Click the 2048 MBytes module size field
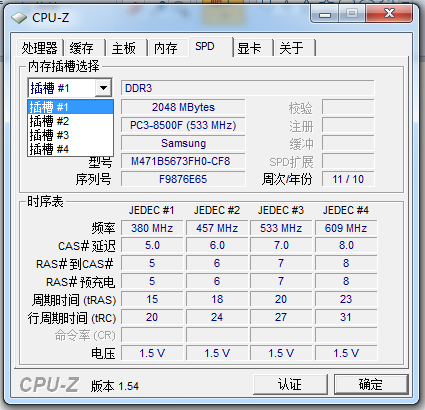Viewport: 425px width, 410px height. (x=183, y=107)
